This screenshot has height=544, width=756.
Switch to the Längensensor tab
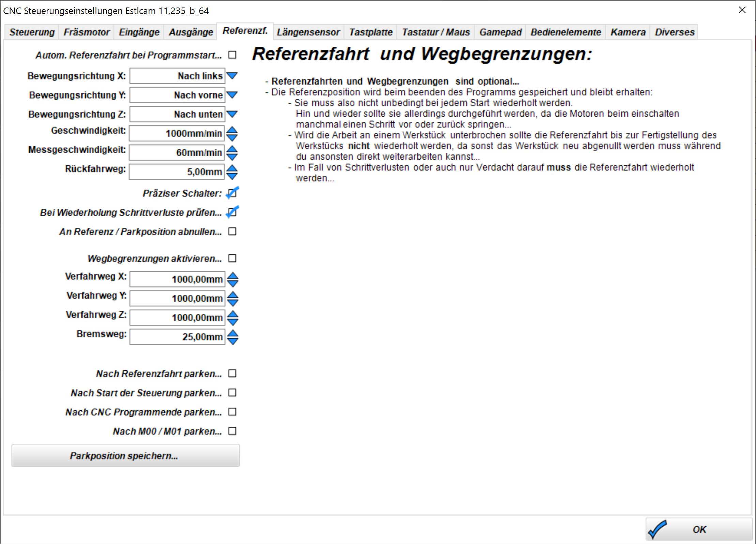pos(308,32)
